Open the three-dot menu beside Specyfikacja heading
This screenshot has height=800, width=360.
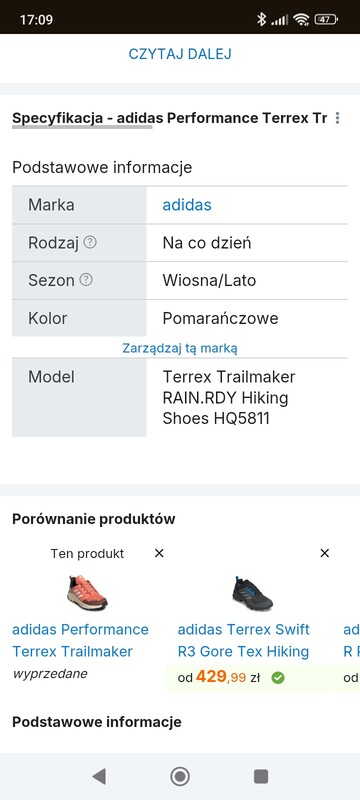[x=337, y=118]
